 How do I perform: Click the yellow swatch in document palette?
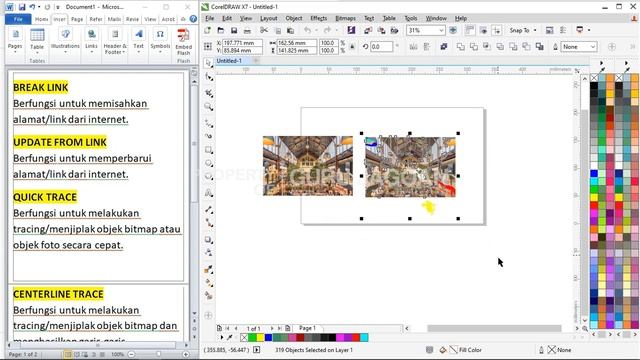[x=260, y=338]
